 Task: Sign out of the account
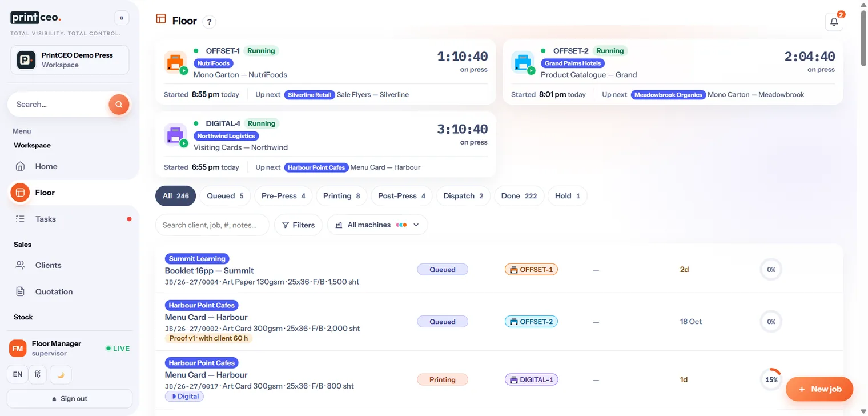point(70,398)
